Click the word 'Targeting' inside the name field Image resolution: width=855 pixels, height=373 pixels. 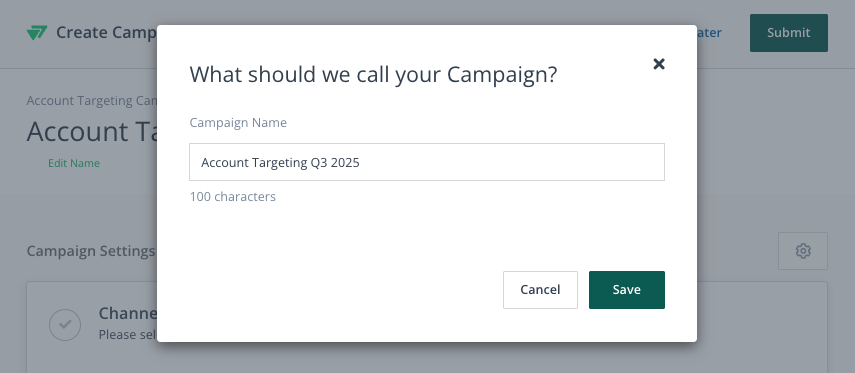pos(280,163)
